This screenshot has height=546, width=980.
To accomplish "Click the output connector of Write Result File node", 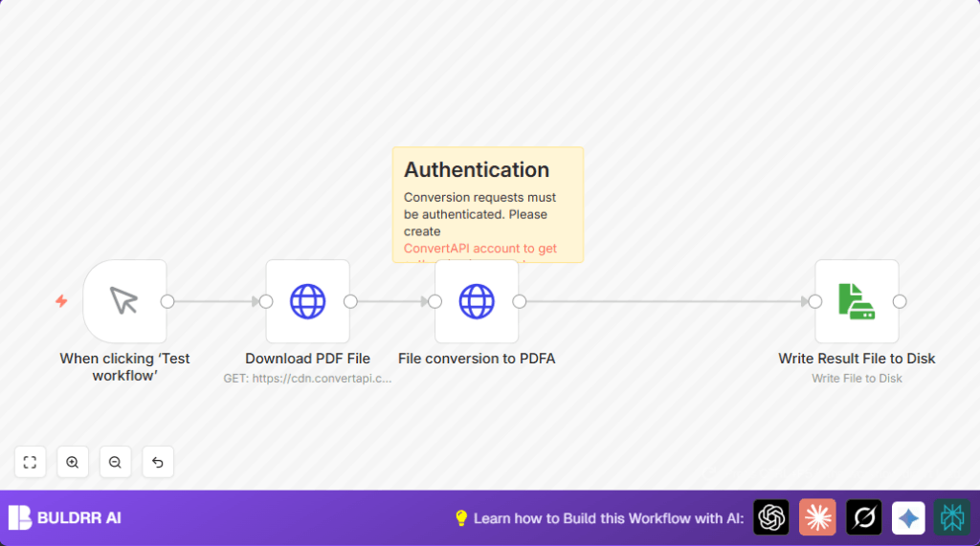I will pyautogui.click(x=900, y=302).
